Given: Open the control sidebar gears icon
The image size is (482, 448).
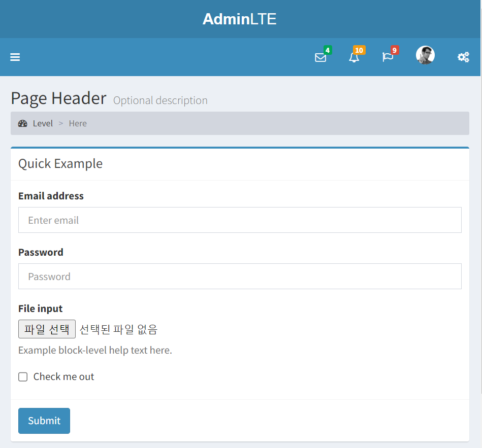Looking at the screenshot, I should coord(463,57).
